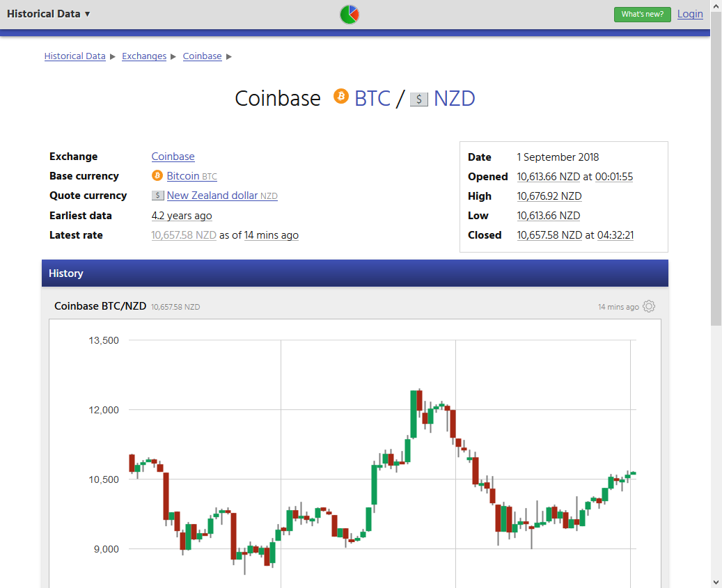Screen dimensions: 722x588
Task: Go to Historical Data breadcrumb link
Action: click(x=74, y=56)
